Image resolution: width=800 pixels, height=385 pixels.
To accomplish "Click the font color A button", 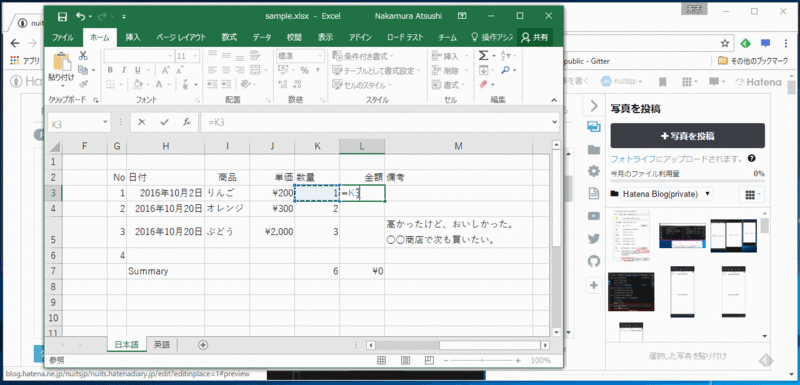I will 159,84.
